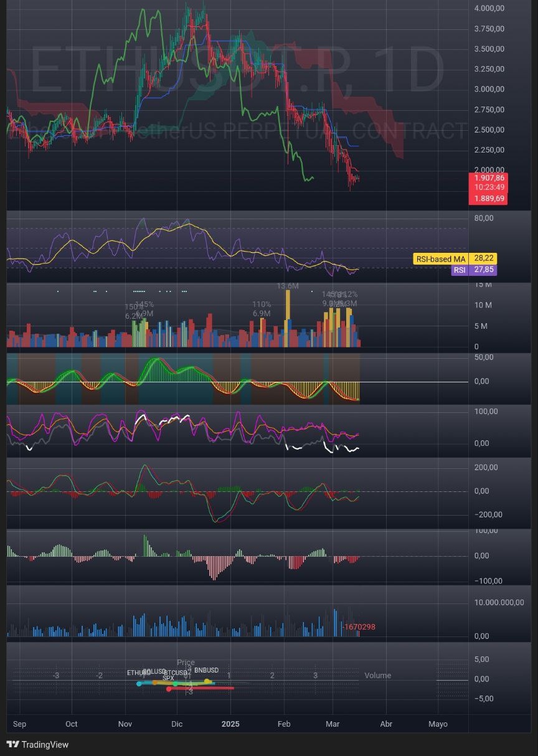Select 2025 on the time axis
This screenshot has width=538, height=756.
pos(230,724)
